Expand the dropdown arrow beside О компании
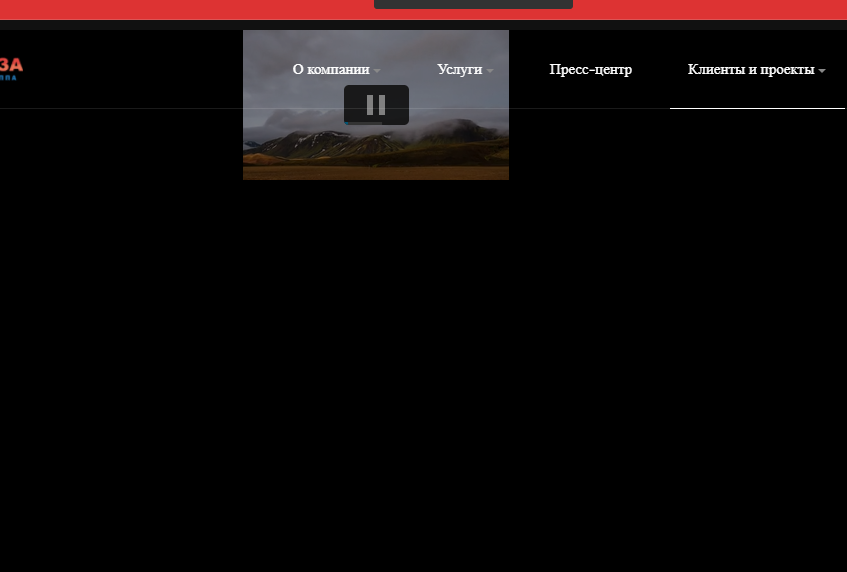 (x=377, y=71)
